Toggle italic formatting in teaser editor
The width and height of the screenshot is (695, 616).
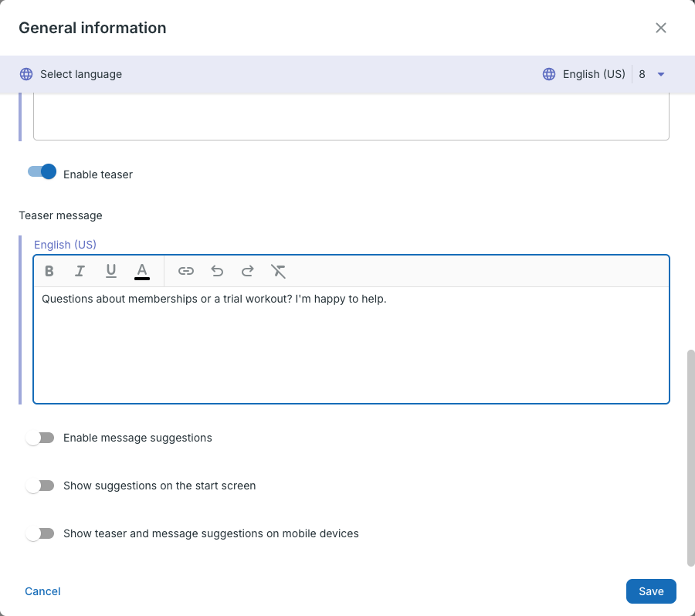click(80, 271)
